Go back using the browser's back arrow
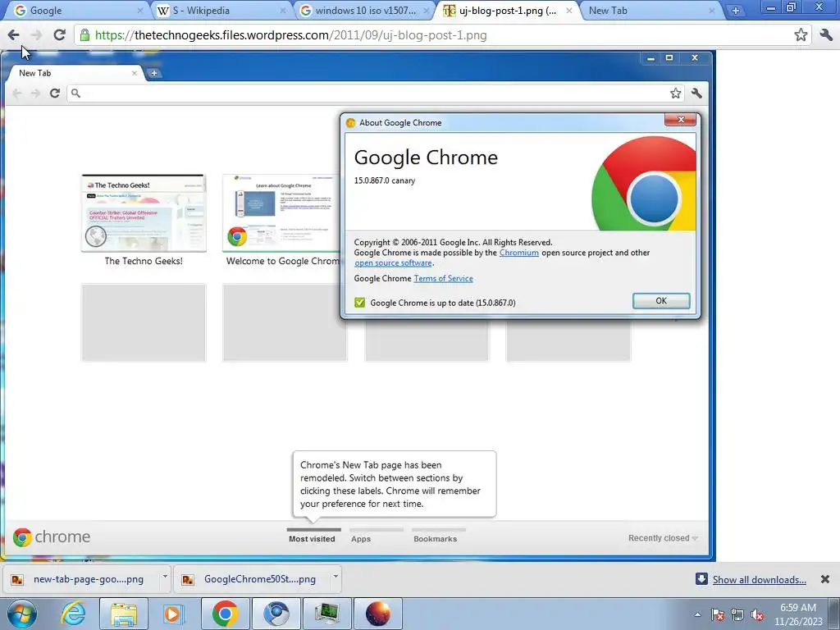 click(x=13, y=35)
